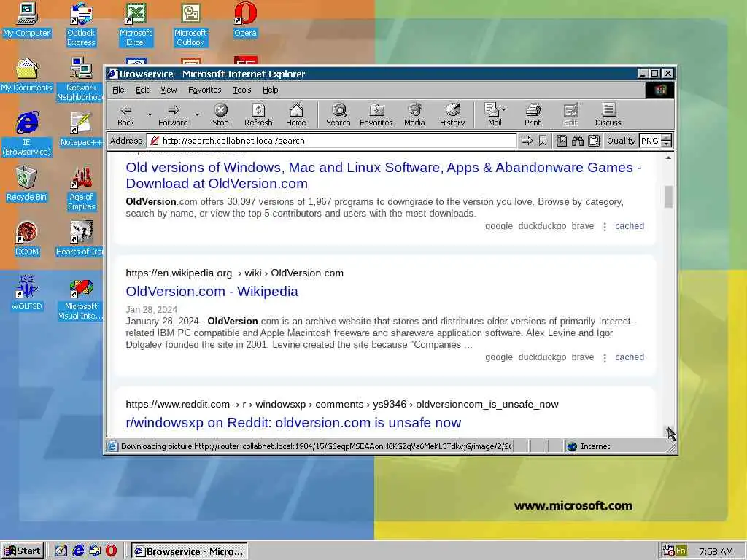
Task: Open the Tools menu
Action: tap(242, 90)
